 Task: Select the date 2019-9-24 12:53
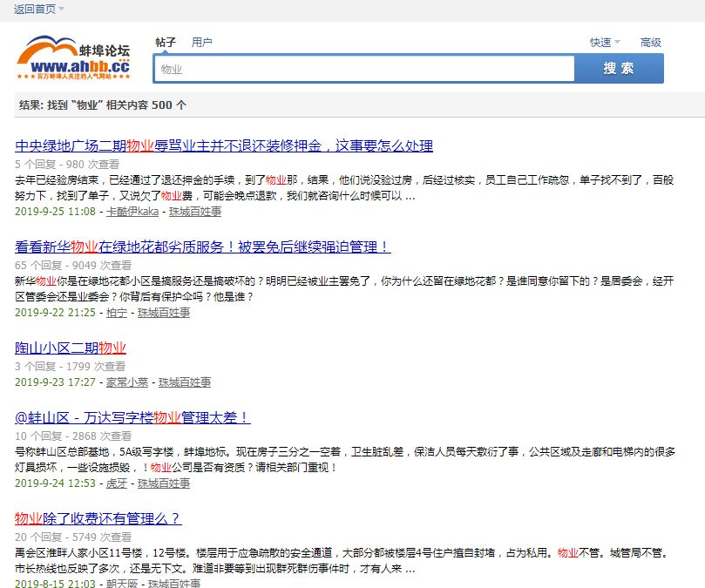tap(55, 483)
